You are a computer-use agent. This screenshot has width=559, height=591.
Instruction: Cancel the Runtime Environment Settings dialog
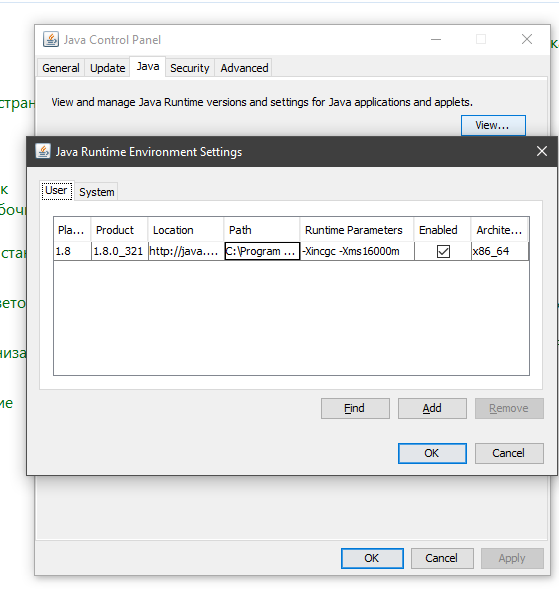tap(509, 453)
